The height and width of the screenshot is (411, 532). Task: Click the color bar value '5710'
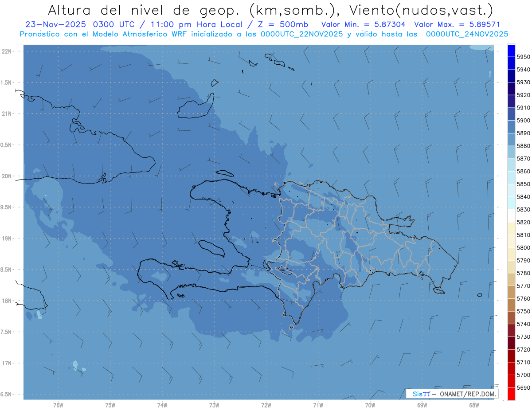[524, 362]
